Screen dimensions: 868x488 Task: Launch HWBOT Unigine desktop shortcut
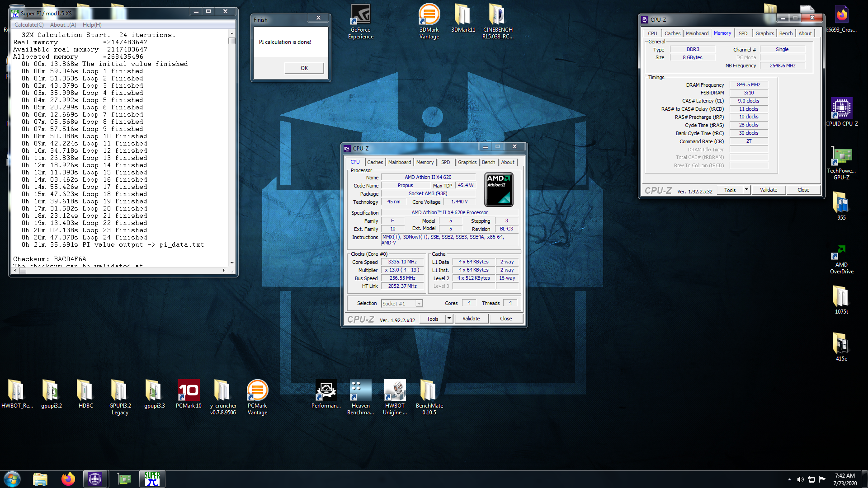pos(395,397)
